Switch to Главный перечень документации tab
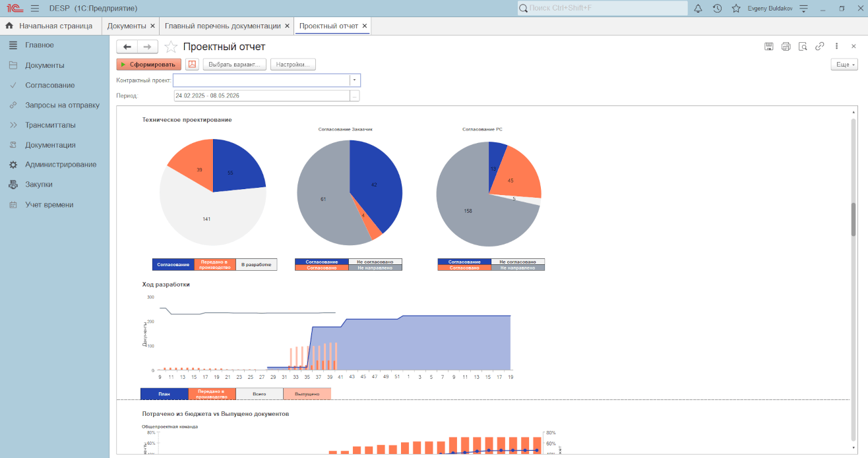This screenshot has width=868, height=458. tap(222, 26)
